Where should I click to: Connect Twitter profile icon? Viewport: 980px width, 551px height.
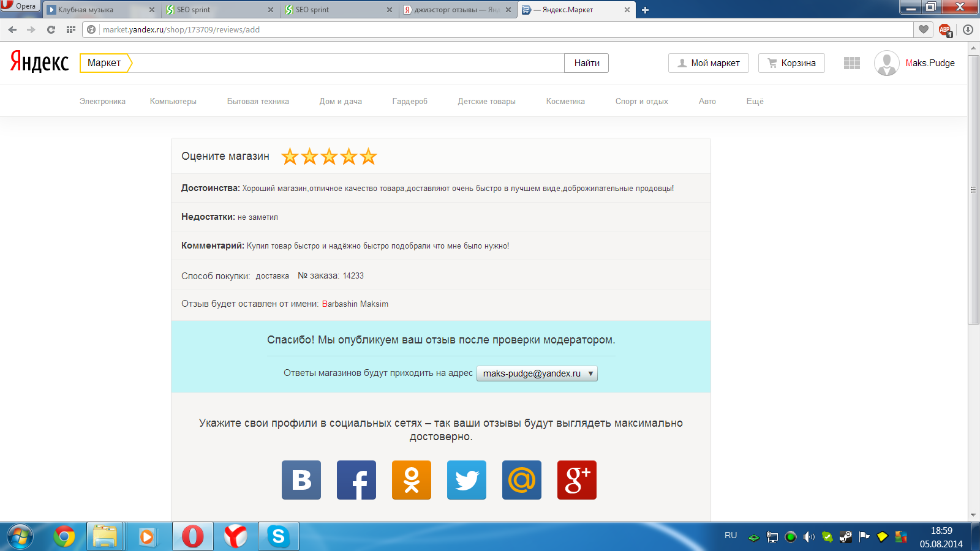click(467, 480)
